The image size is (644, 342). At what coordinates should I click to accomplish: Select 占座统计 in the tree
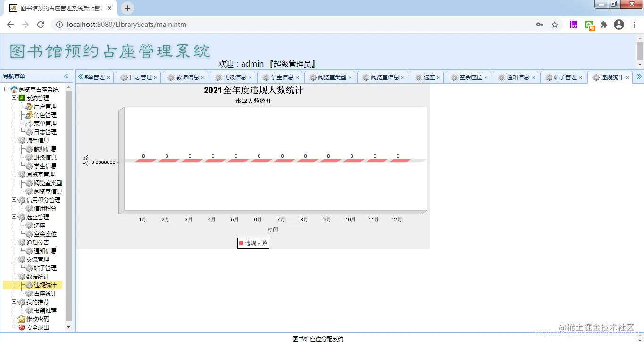(45, 294)
